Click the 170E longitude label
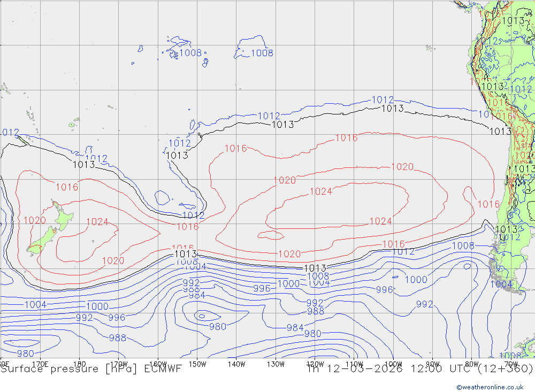This screenshot has height=392, width=535. [40, 364]
